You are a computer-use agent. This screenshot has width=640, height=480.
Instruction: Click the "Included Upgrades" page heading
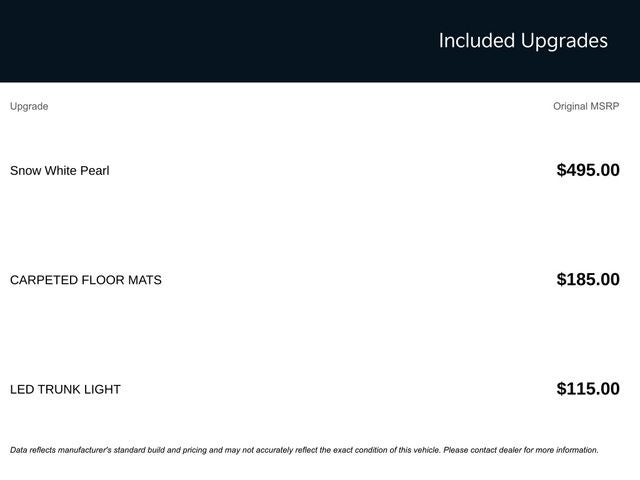[523, 41]
